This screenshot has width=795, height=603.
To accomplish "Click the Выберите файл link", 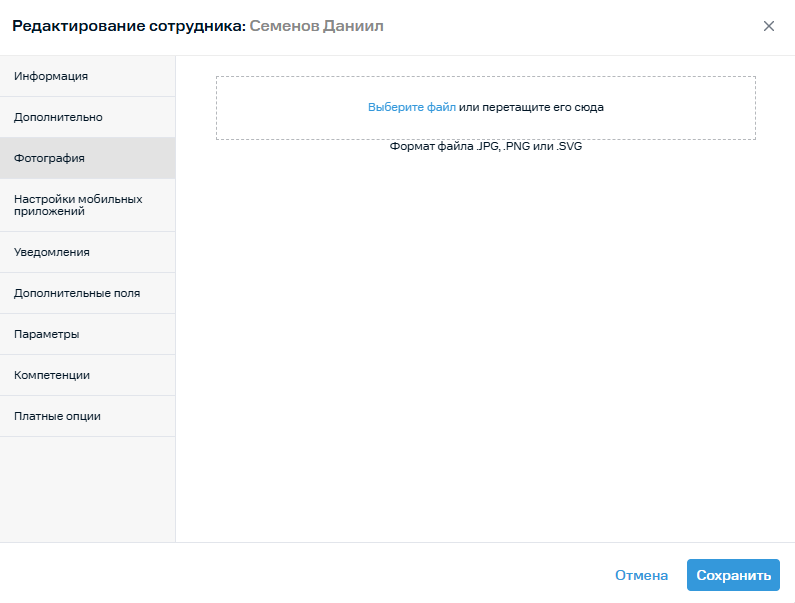I will (411, 107).
